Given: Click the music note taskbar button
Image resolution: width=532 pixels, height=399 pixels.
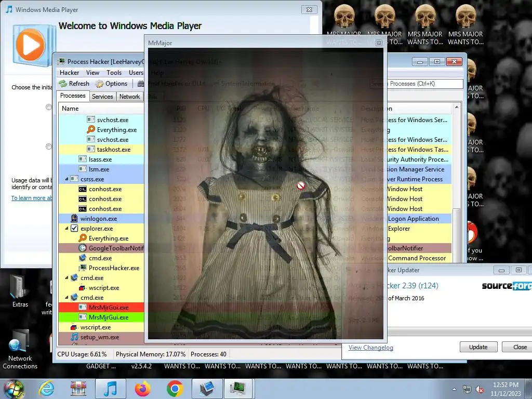Looking at the screenshot, I should point(111,389).
